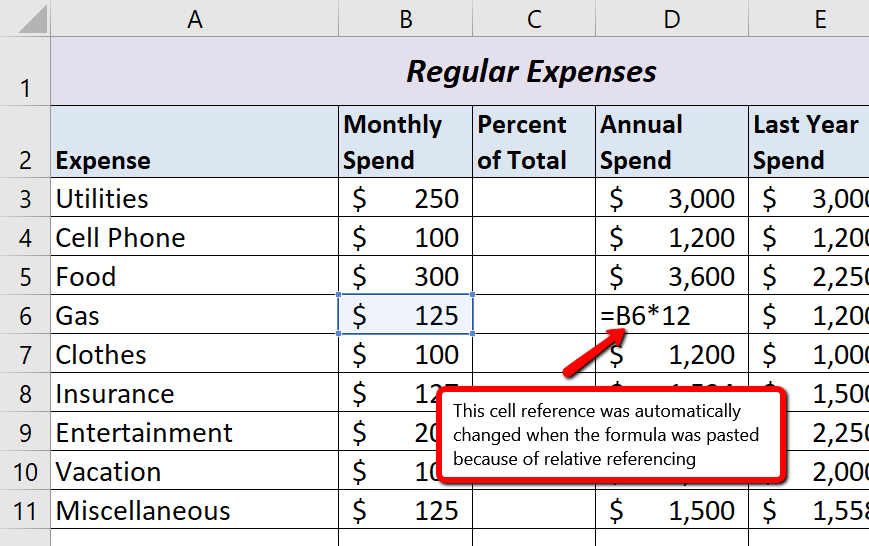Click the Regular Expenses title cell
Image resolution: width=869 pixels, height=546 pixels.
coord(460,71)
